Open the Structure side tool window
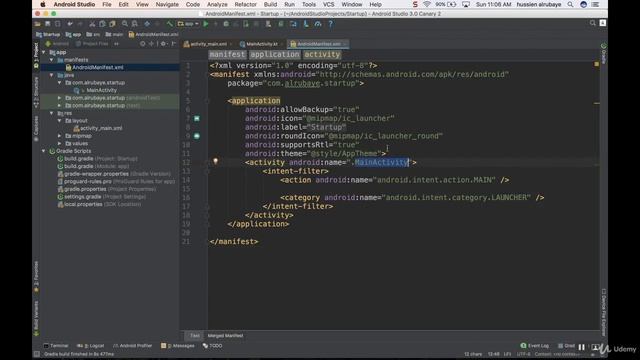640x360 pixels. [x=36, y=92]
